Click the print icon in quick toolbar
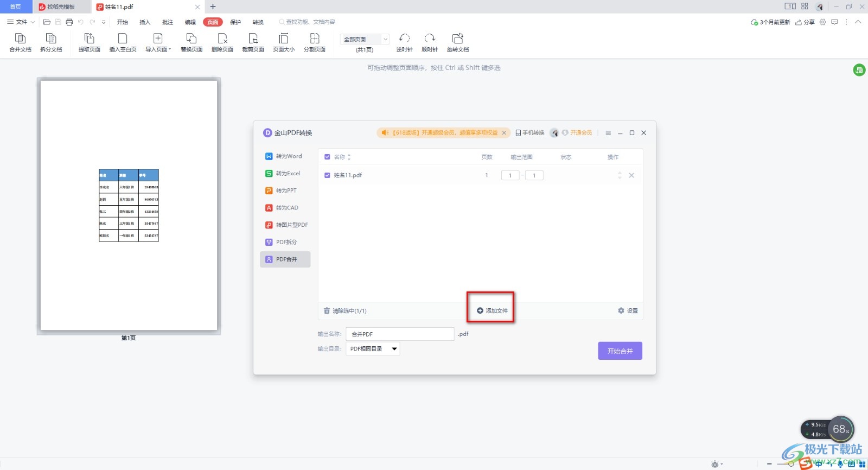The height and width of the screenshot is (470, 868). (x=69, y=22)
